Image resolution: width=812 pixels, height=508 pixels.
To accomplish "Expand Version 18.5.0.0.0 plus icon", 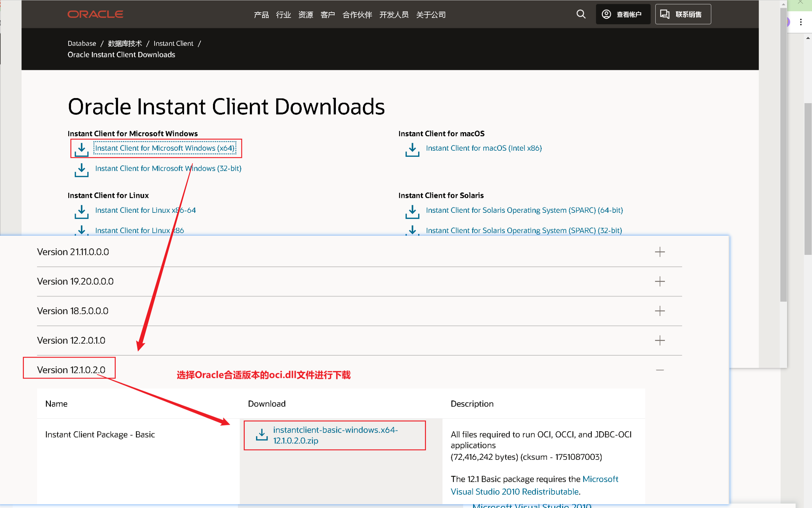I will tap(660, 311).
